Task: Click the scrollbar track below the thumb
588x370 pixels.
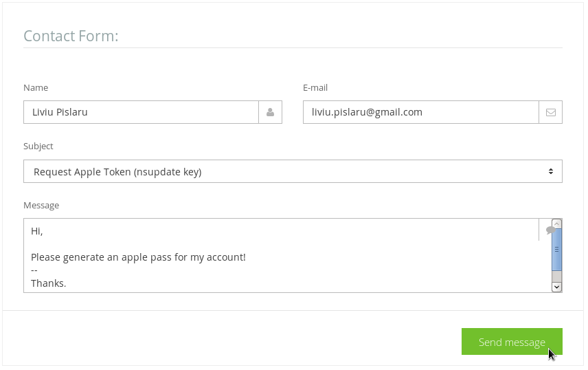Action: click(556, 276)
